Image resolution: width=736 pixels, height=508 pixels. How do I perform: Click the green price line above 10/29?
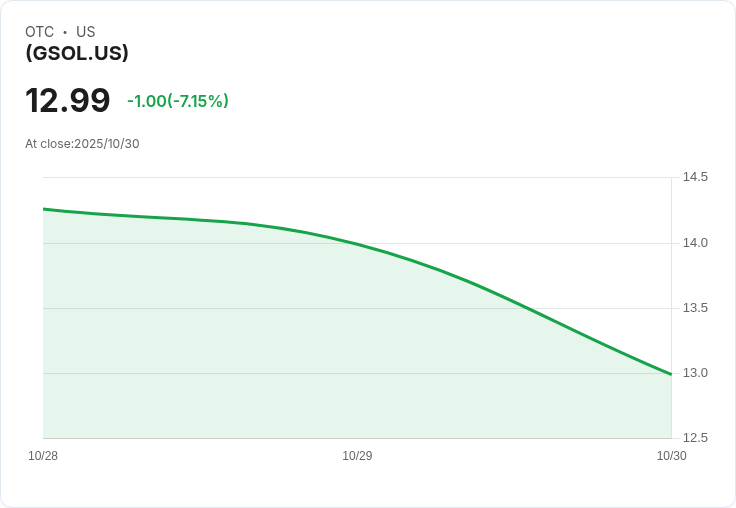357,243
